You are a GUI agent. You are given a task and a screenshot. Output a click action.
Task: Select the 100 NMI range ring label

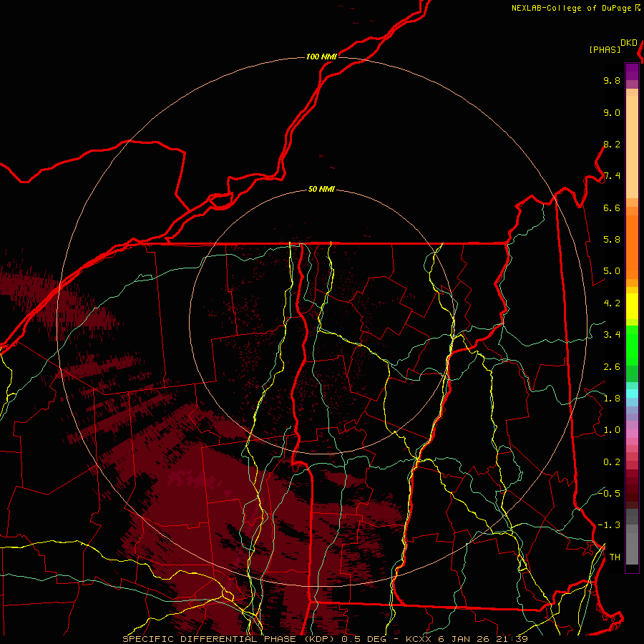(321, 57)
